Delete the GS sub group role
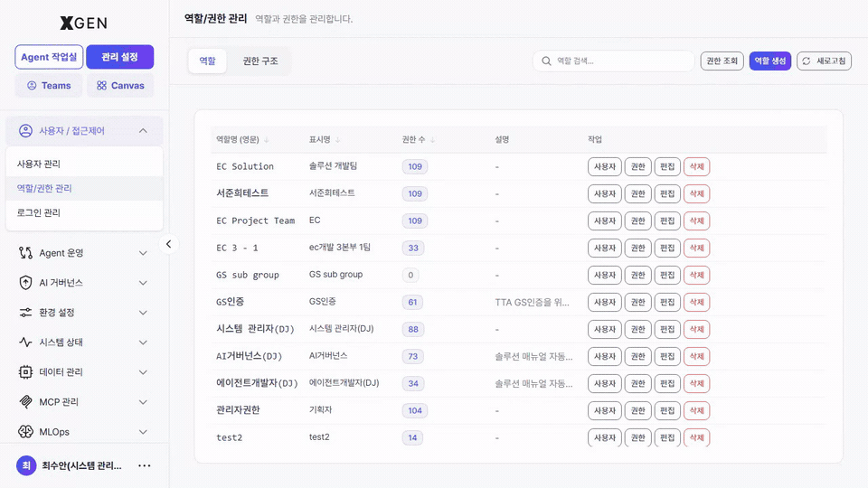 coord(696,275)
